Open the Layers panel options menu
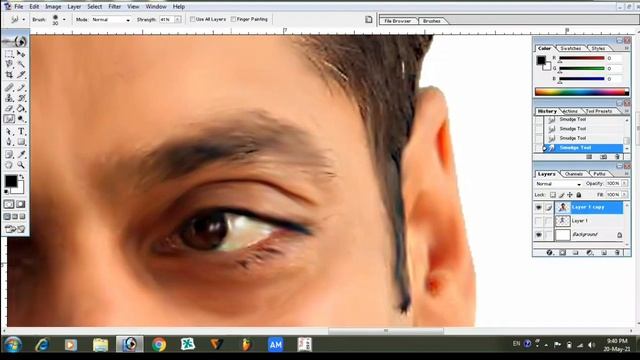Screen dimensions: 640x360 627,174
